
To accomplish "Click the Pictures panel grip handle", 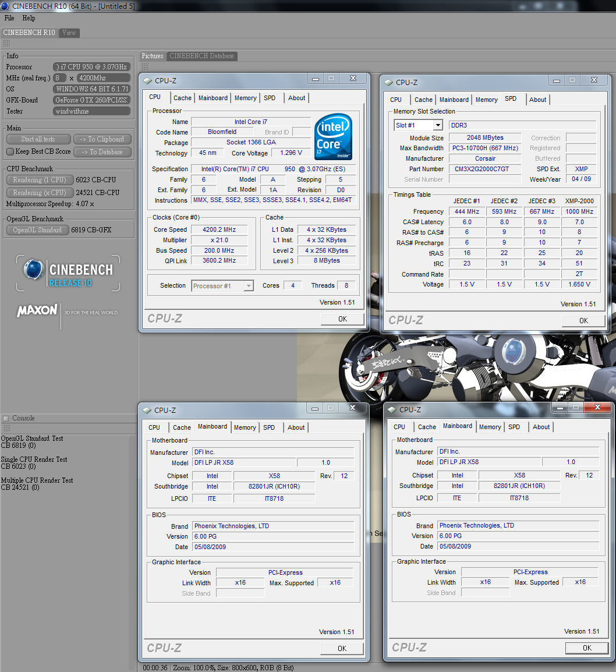I will coord(145,67).
